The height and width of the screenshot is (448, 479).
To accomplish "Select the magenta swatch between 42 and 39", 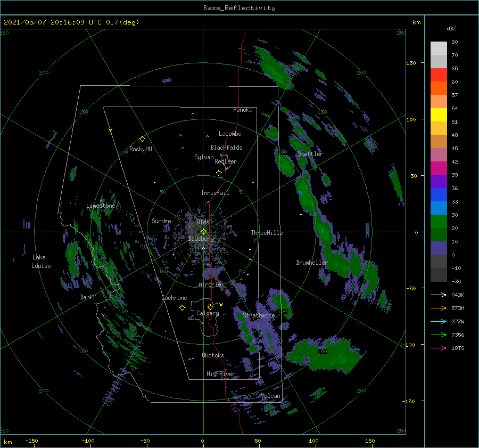I will click(x=439, y=168).
